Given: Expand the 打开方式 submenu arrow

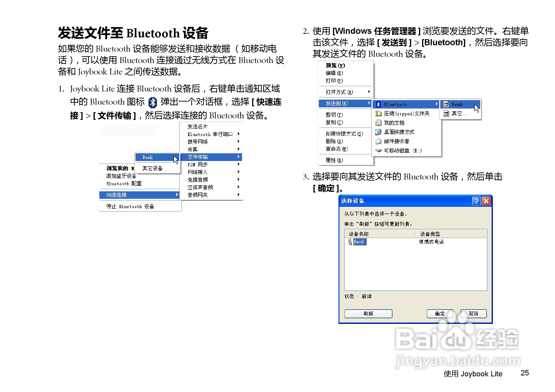Looking at the screenshot, I should click(x=369, y=92).
